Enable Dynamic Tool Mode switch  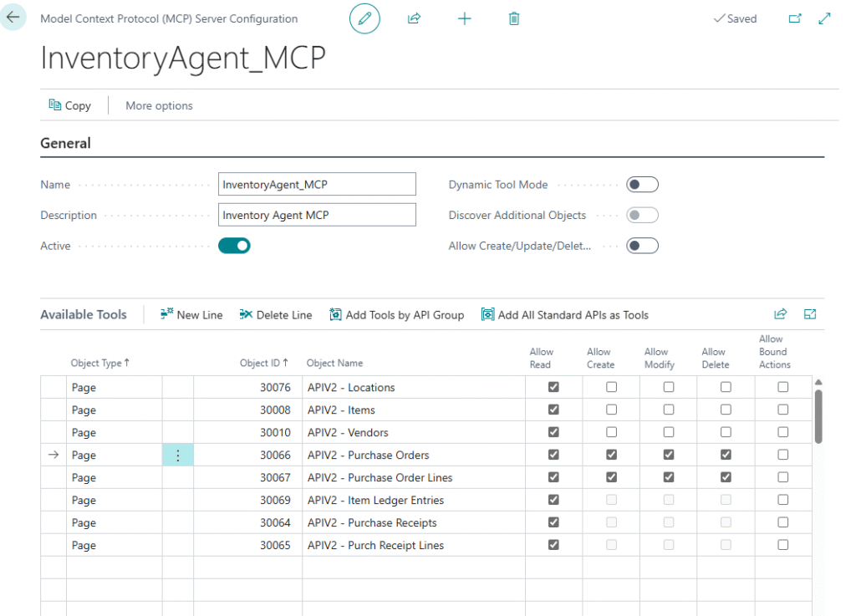click(x=642, y=185)
